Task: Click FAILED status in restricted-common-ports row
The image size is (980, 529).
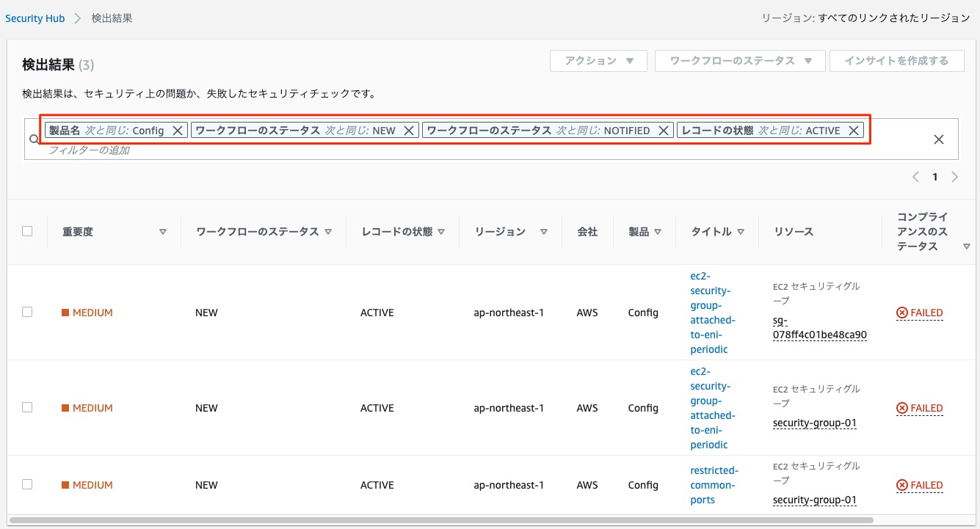Action: pyautogui.click(x=919, y=485)
